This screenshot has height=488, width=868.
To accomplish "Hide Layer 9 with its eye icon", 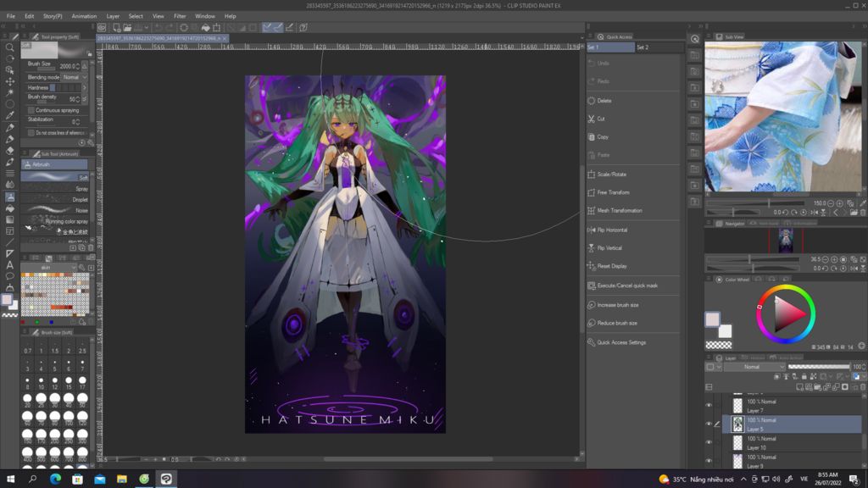I will pyautogui.click(x=709, y=460).
